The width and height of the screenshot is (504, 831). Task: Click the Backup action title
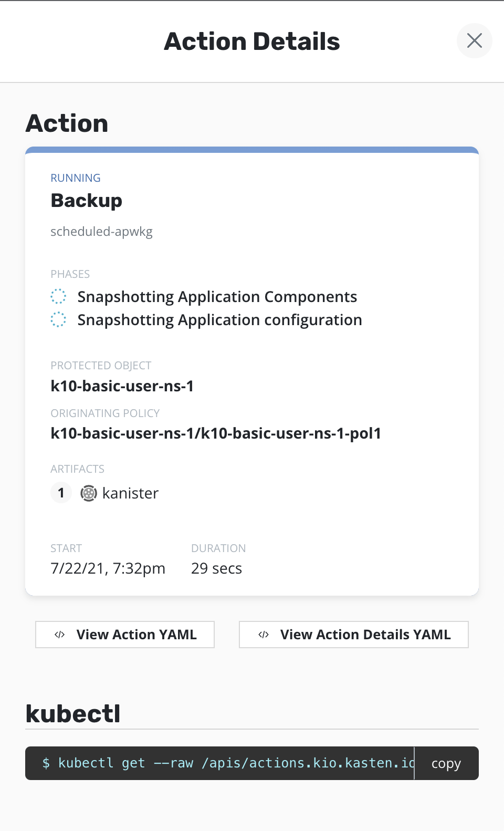coord(87,201)
